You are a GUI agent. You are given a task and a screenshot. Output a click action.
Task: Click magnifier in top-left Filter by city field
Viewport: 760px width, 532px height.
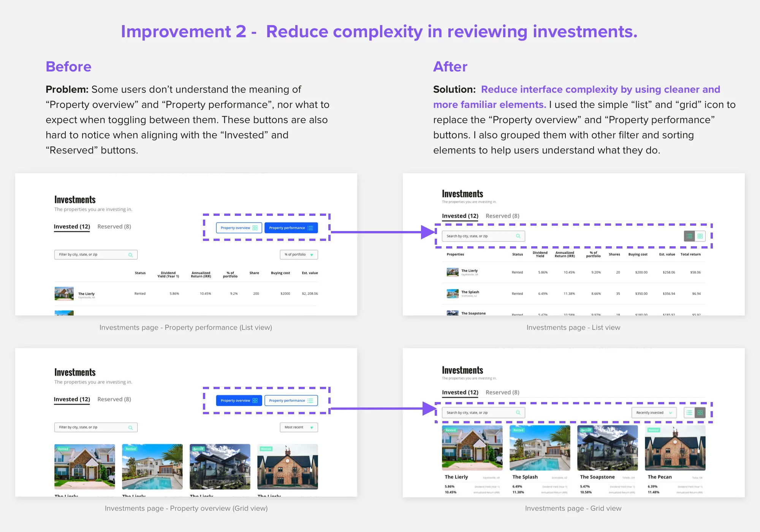point(130,255)
